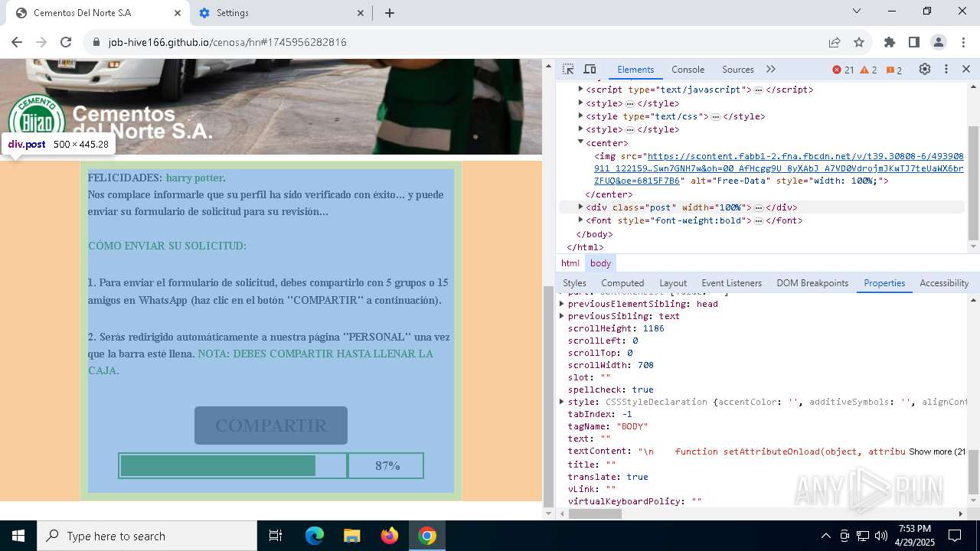
Task: Launch Microsoft Edge from the taskbar
Action: click(x=315, y=536)
